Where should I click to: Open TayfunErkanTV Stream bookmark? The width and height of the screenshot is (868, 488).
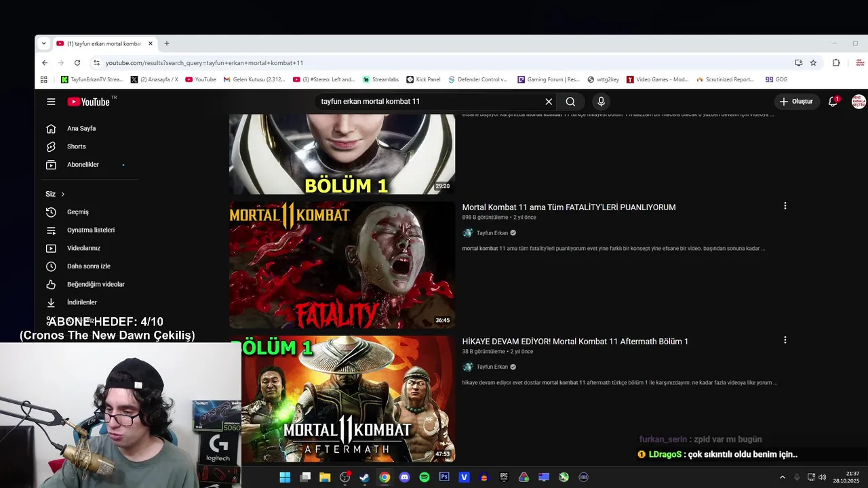tap(92, 79)
